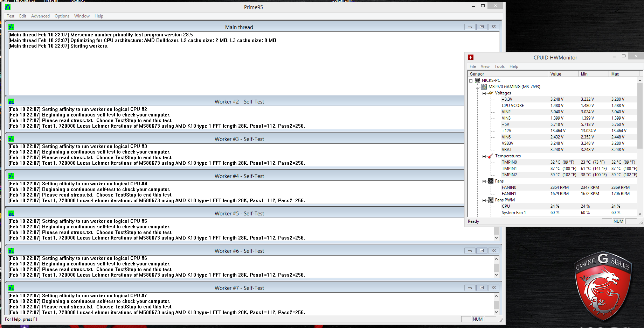Collapse the Voltages section
The image size is (644, 328).
tap(484, 93)
